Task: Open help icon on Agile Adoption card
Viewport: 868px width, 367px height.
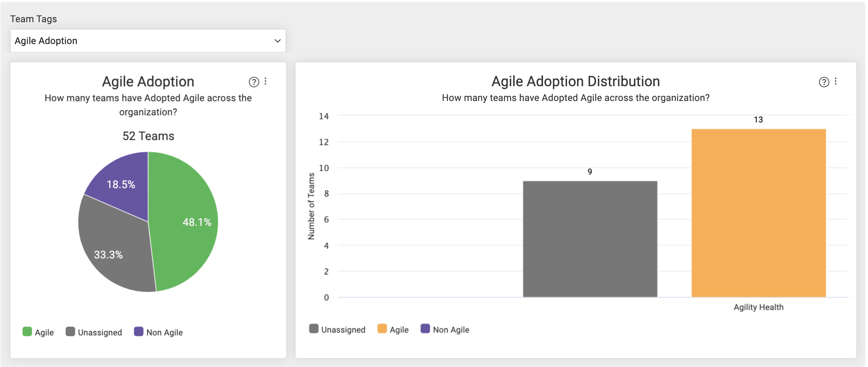Action: click(x=254, y=82)
